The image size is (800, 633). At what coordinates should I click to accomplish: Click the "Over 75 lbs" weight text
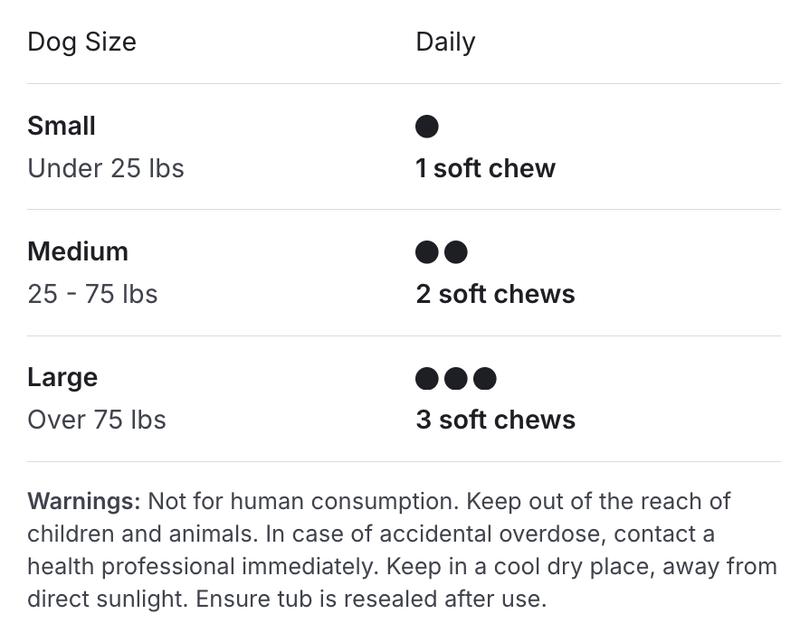[96, 419]
